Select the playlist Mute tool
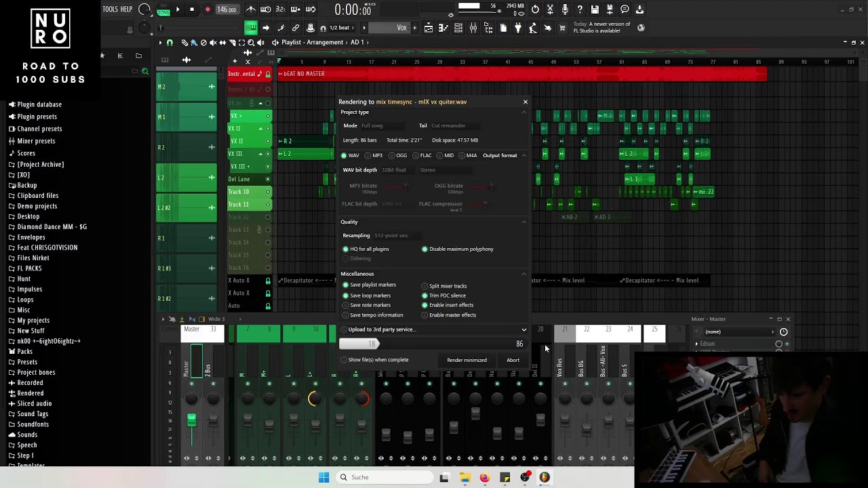 coord(213,43)
